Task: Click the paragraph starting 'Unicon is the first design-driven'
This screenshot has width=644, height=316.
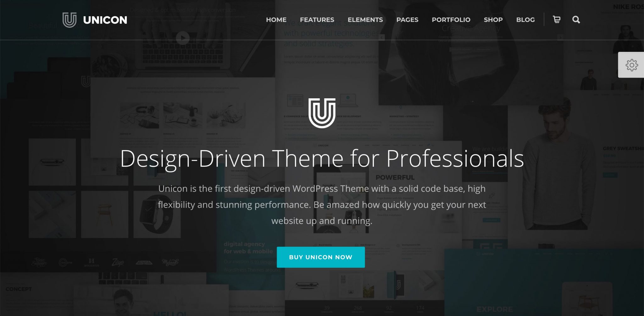Action: [322, 205]
